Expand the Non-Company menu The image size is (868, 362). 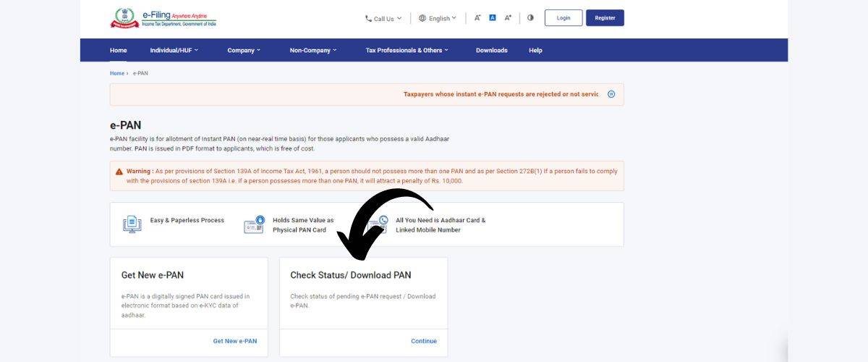[x=313, y=51]
